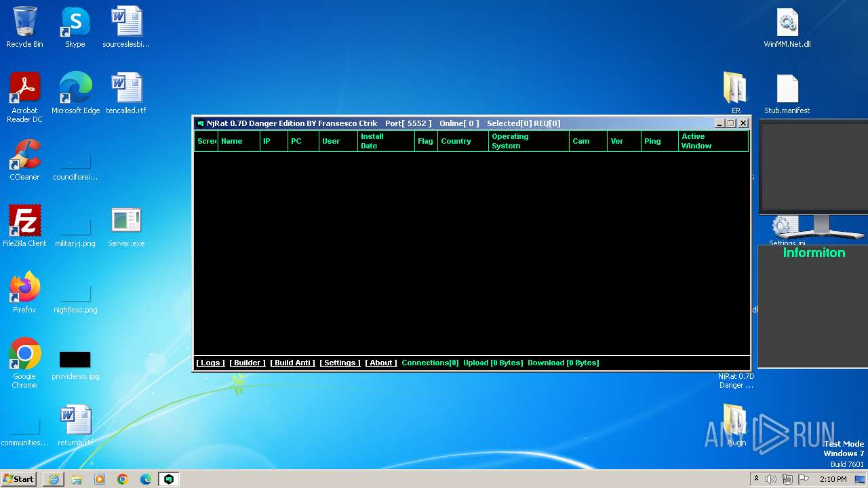Open the ER folder on desktop
The width and height of the screenshot is (868, 488).
click(736, 94)
